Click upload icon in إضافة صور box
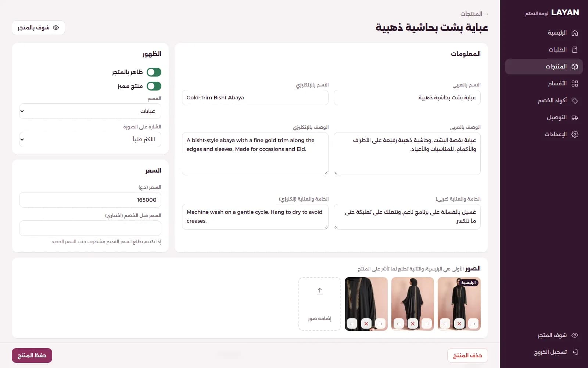 (x=320, y=291)
